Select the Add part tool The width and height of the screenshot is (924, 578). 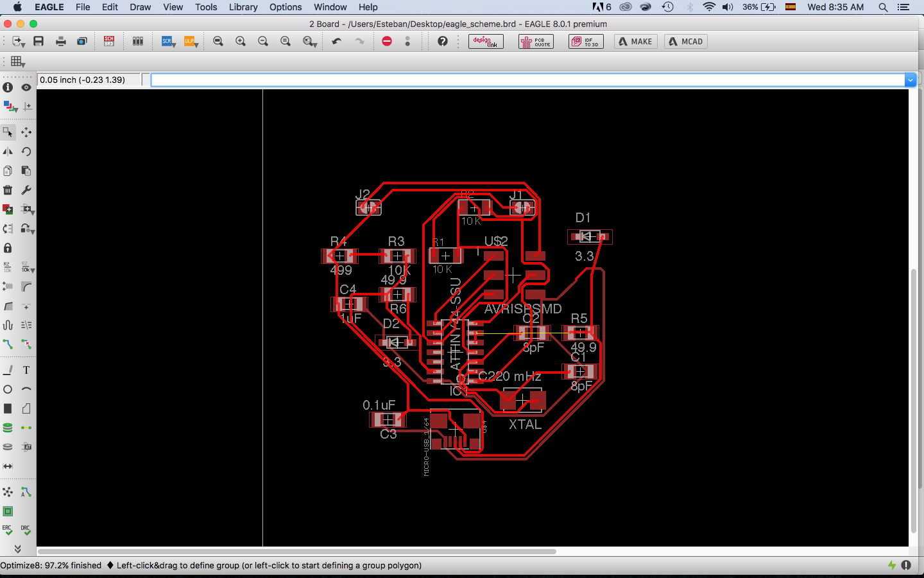point(8,209)
